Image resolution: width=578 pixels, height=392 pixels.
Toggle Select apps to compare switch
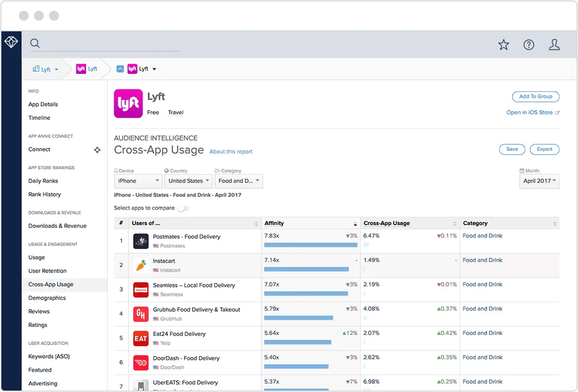(x=183, y=208)
